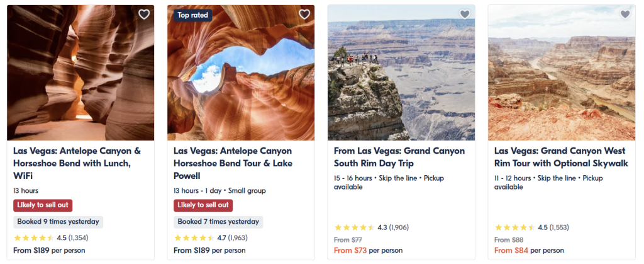Open 'Grand Canyon South Rim Day Trip' title
This screenshot has width=644, height=264.
click(399, 157)
